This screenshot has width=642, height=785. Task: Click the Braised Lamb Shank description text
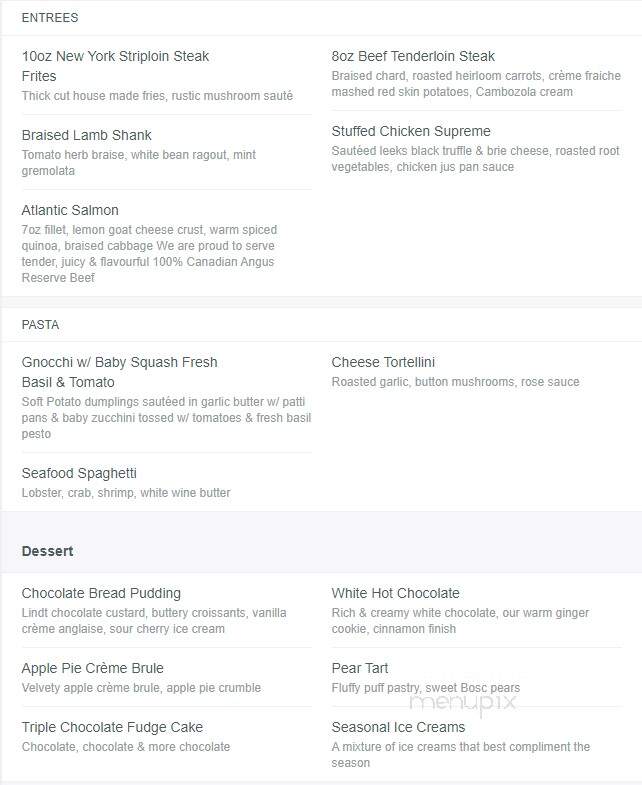(x=139, y=163)
